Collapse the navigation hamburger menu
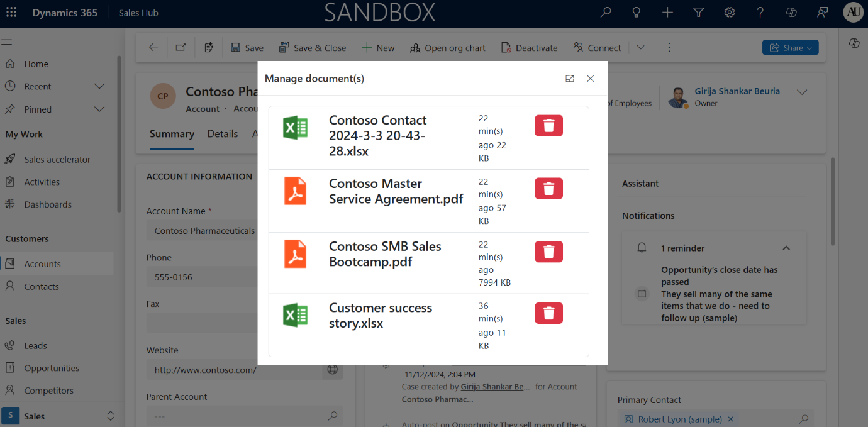 coord(8,42)
